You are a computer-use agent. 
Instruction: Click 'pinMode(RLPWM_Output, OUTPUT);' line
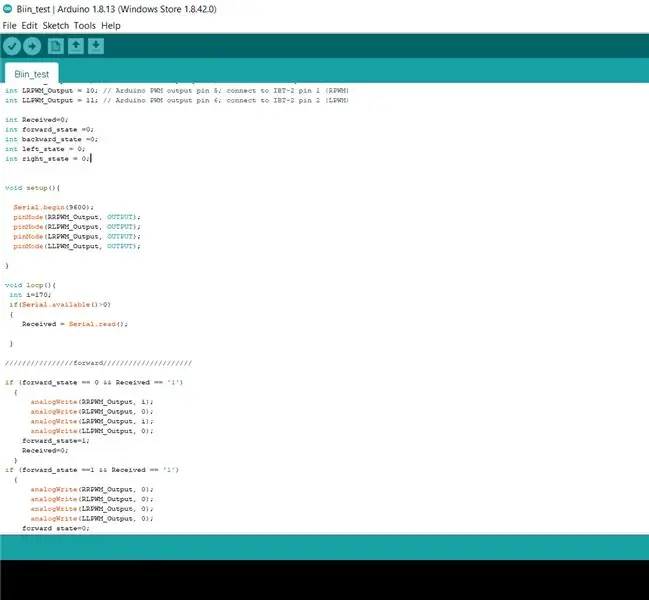[77, 227]
